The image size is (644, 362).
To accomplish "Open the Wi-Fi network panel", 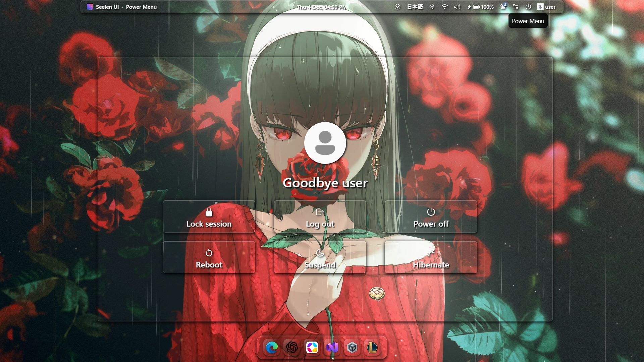I will click(x=444, y=6).
